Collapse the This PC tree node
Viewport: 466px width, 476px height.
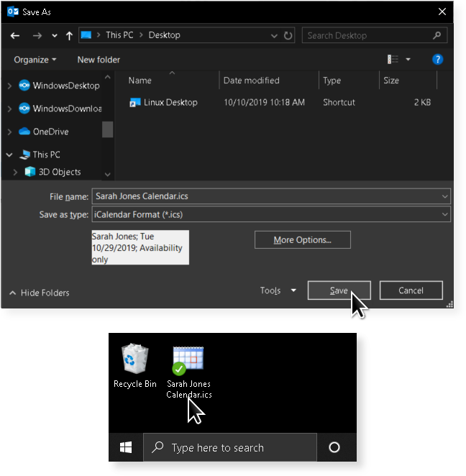coord(9,155)
